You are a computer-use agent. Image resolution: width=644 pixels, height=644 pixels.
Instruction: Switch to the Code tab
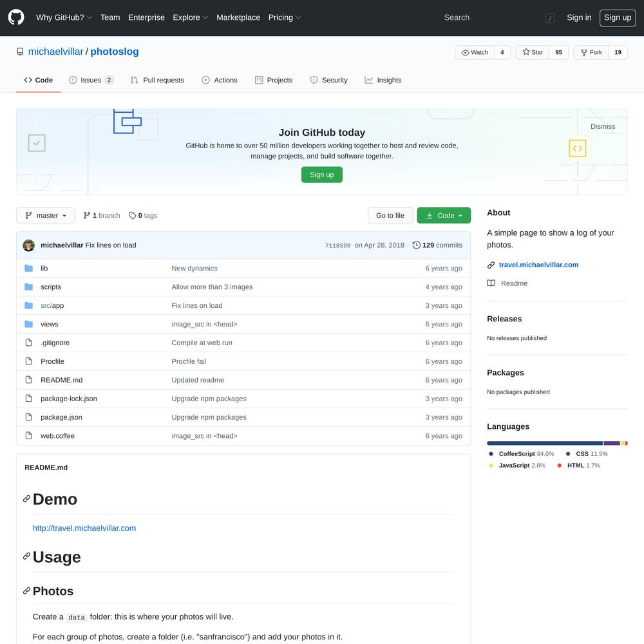[x=39, y=80]
